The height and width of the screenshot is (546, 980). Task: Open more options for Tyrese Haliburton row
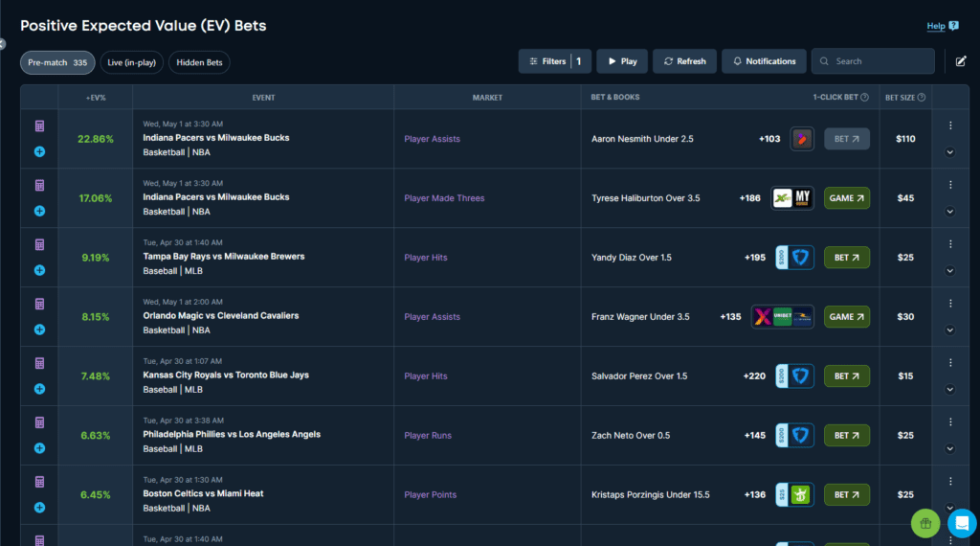950,185
